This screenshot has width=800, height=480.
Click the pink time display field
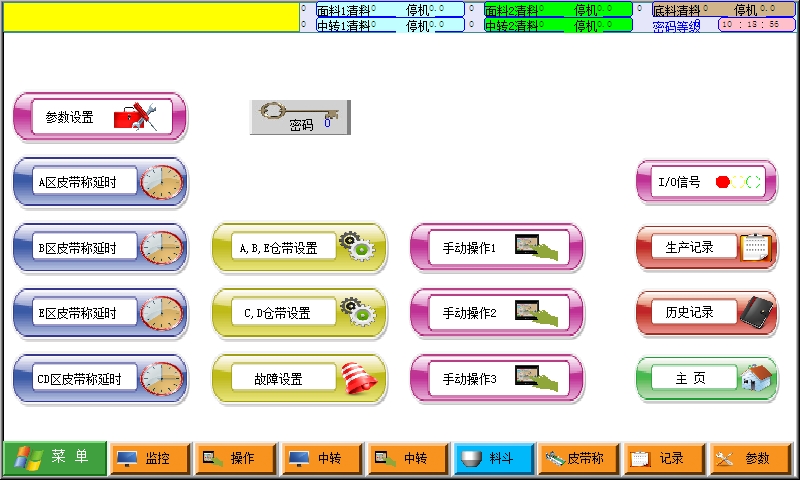pyautogui.click(x=756, y=24)
